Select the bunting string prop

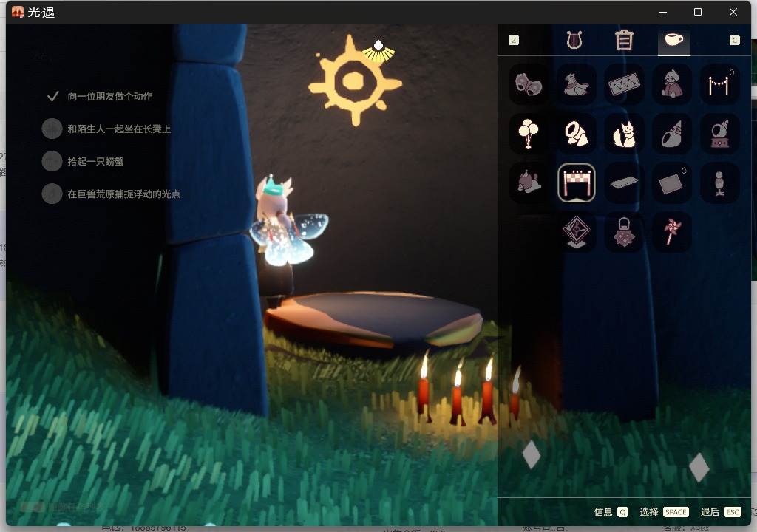(720, 84)
